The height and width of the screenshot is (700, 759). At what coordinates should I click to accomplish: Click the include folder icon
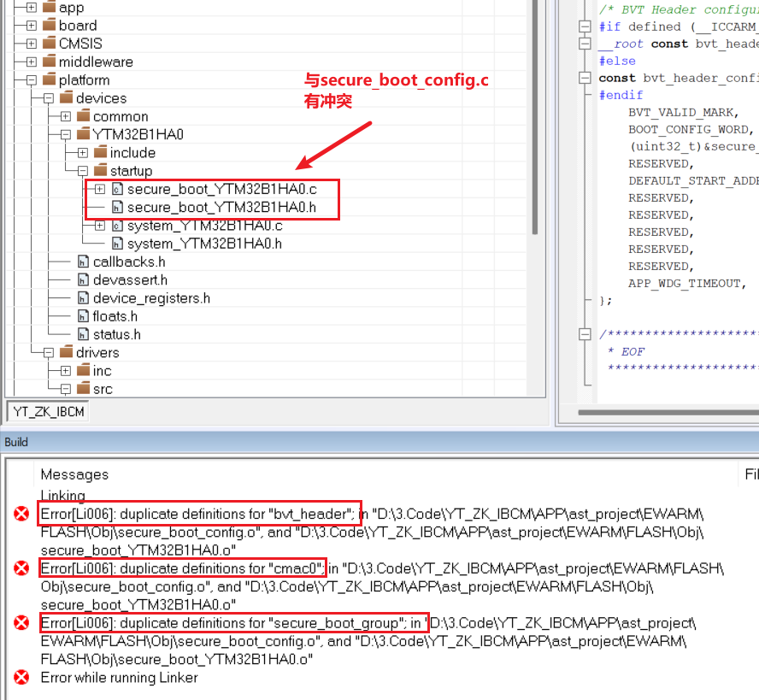(100, 151)
